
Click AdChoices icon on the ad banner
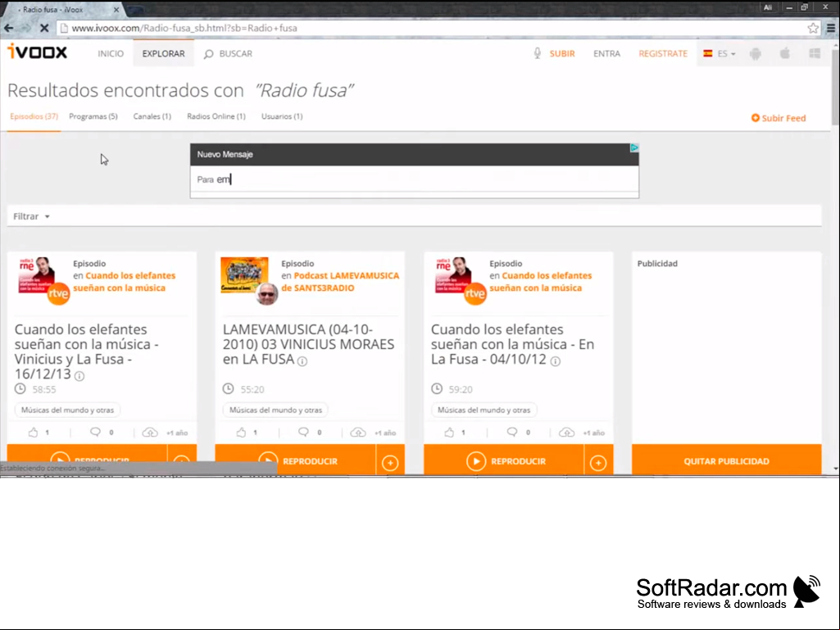634,147
